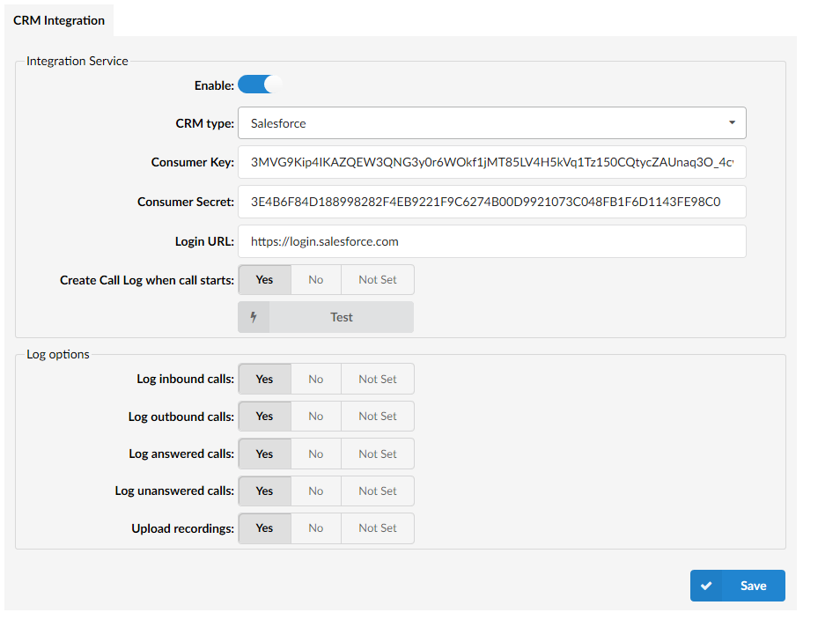Screen dimensions: 840x642
Task: Switch to the CRM Integration tab
Action: 59,20
